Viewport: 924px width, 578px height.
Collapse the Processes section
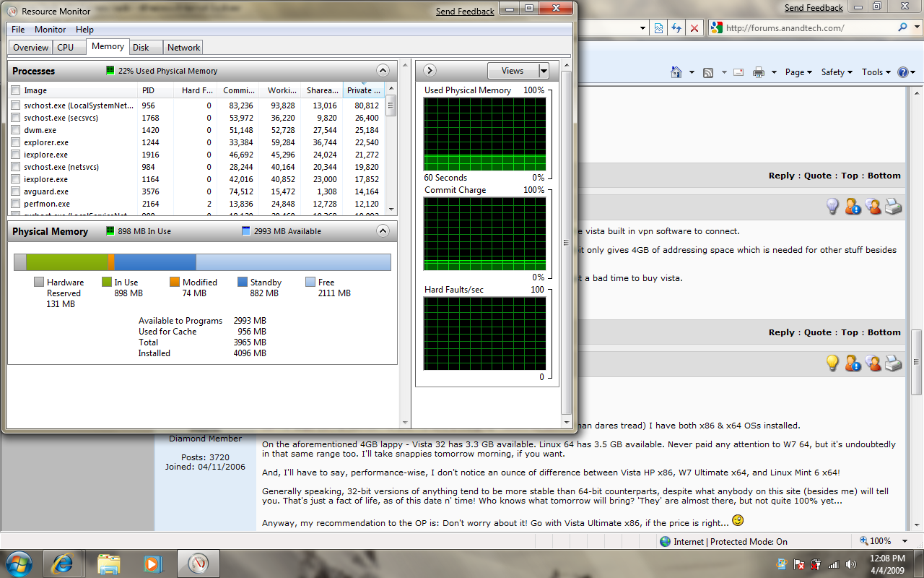pos(383,71)
